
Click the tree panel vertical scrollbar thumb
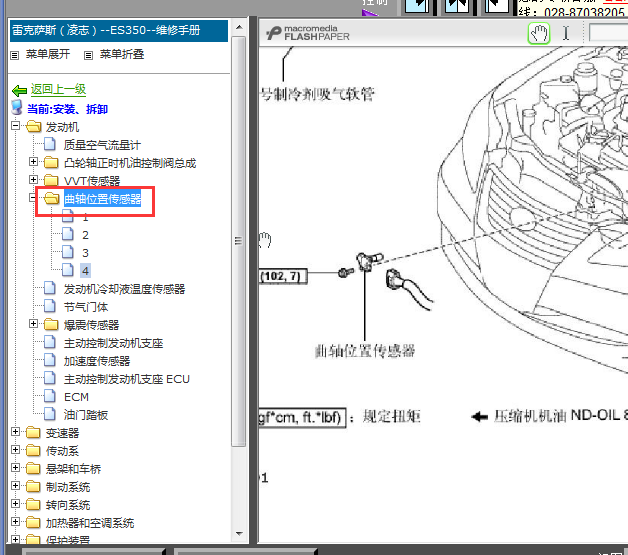click(x=239, y=241)
